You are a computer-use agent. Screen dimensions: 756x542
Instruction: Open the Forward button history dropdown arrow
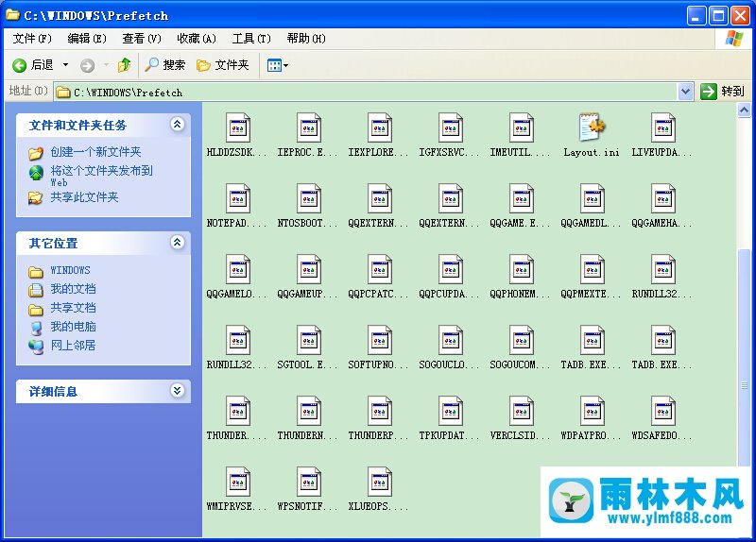point(106,65)
